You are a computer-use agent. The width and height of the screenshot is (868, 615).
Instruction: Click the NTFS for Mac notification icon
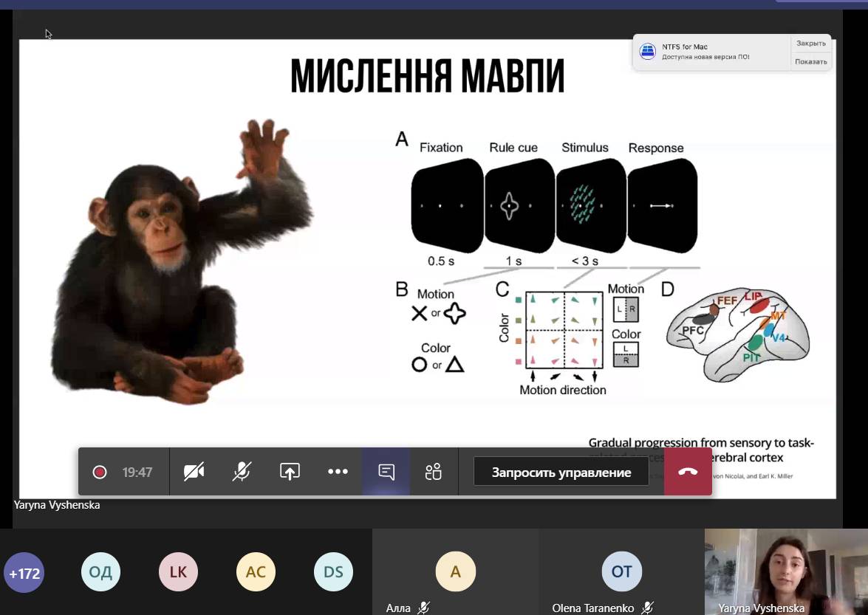coord(648,52)
